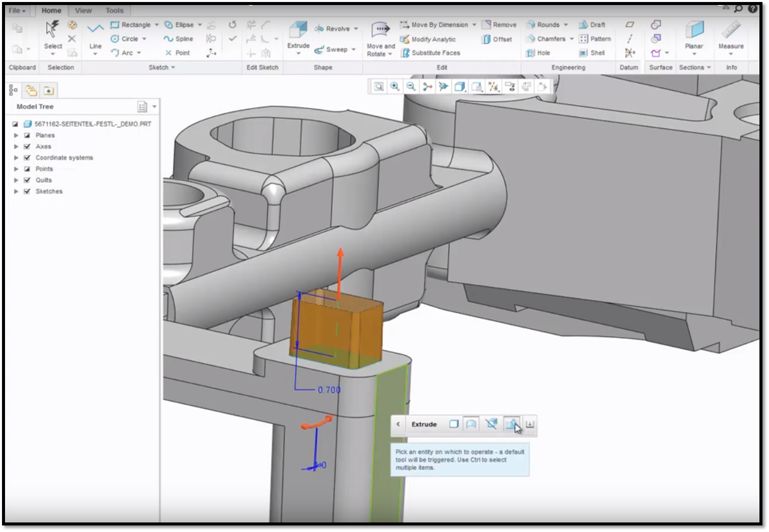Viewport: 769px width, 532px height.
Task: Toggle Points visibility checkbox
Action: (x=27, y=169)
